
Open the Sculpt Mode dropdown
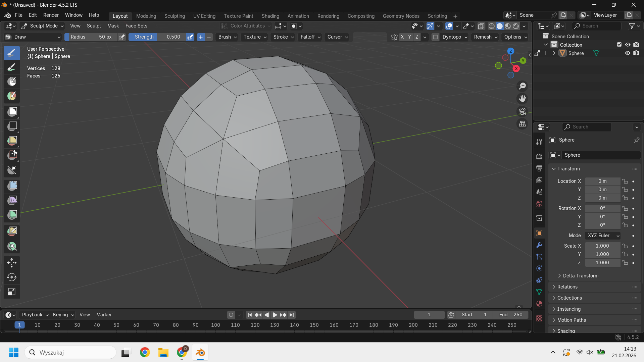[42, 26]
